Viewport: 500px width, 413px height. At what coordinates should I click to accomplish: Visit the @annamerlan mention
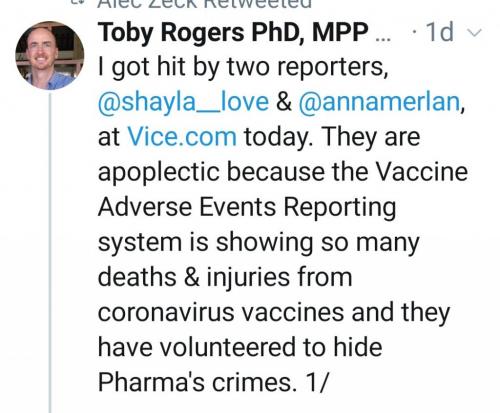click(x=379, y=102)
